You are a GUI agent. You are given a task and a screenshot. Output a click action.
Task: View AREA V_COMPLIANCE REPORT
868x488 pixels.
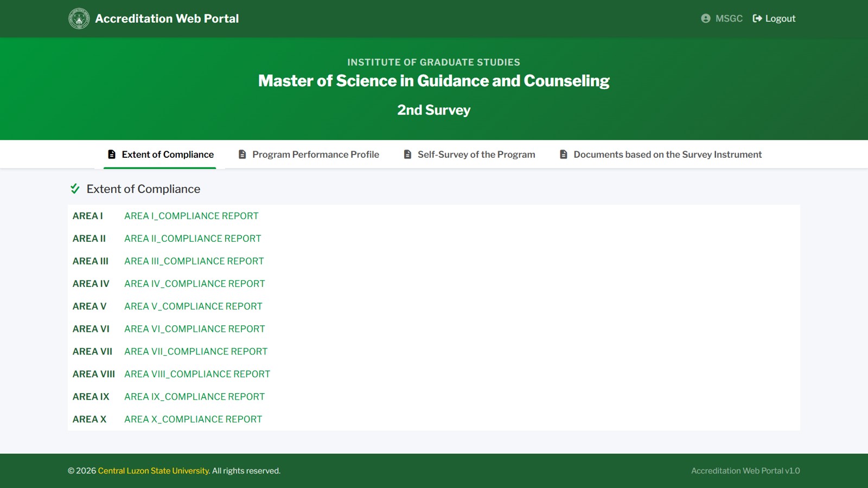(193, 306)
